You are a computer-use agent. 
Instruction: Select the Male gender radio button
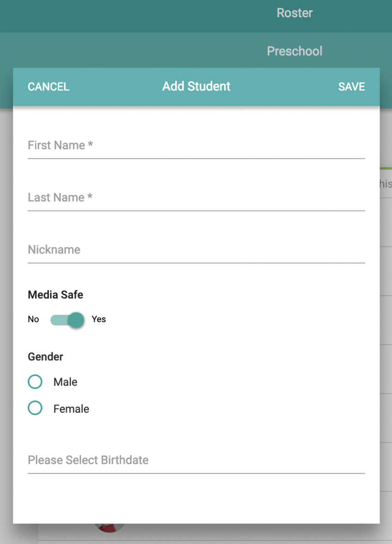35,382
